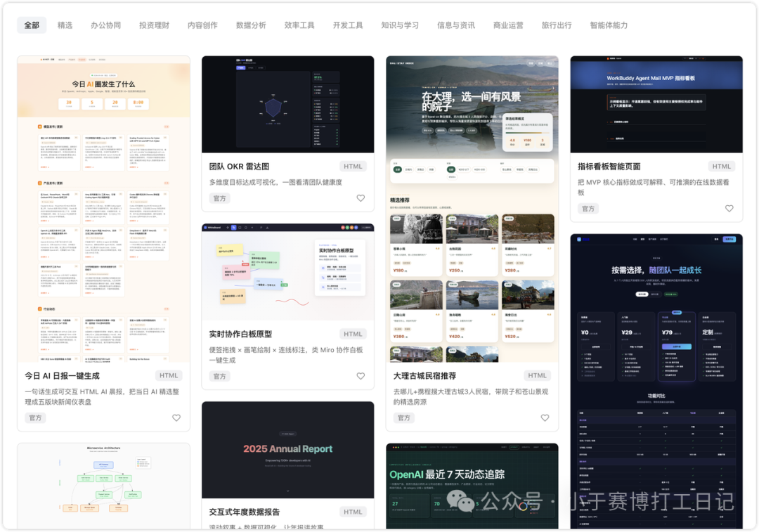Click 官方 badge on 指标看板智能页面
Screen dimensions: 759x532
coord(588,209)
